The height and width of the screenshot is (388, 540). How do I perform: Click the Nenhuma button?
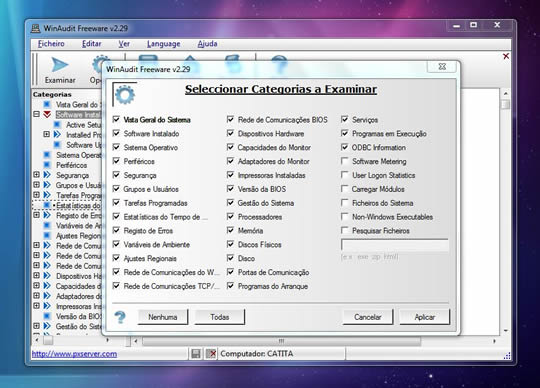[x=163, y=317]
